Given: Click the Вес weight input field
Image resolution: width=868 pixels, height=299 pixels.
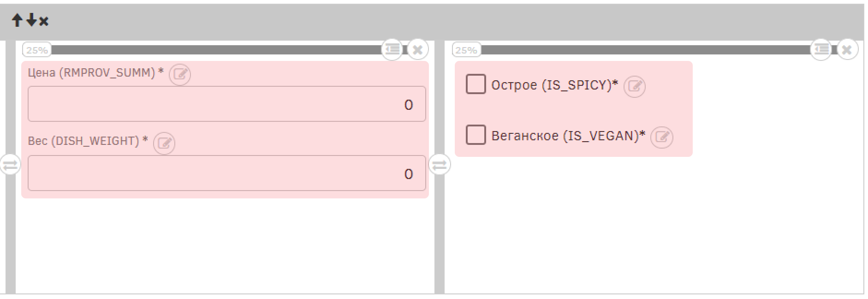Looking at the screenshot, I should [226, 173].
